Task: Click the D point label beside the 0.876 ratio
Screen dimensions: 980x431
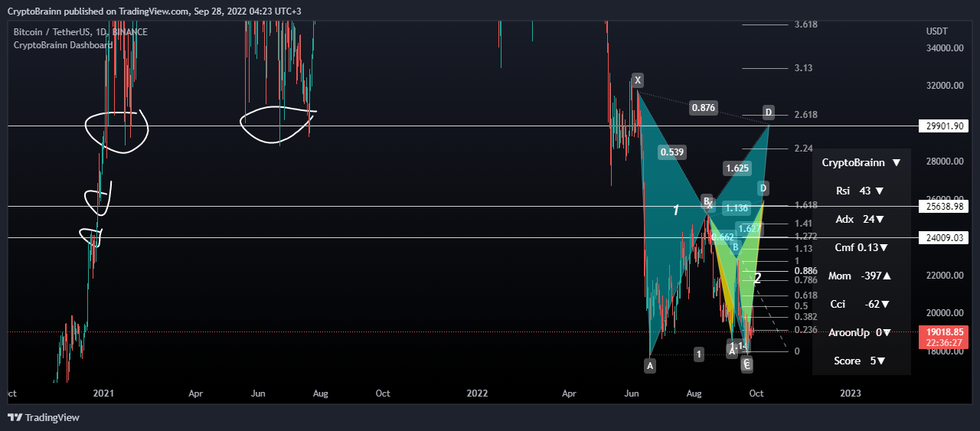Action: (x=769, y=113)
